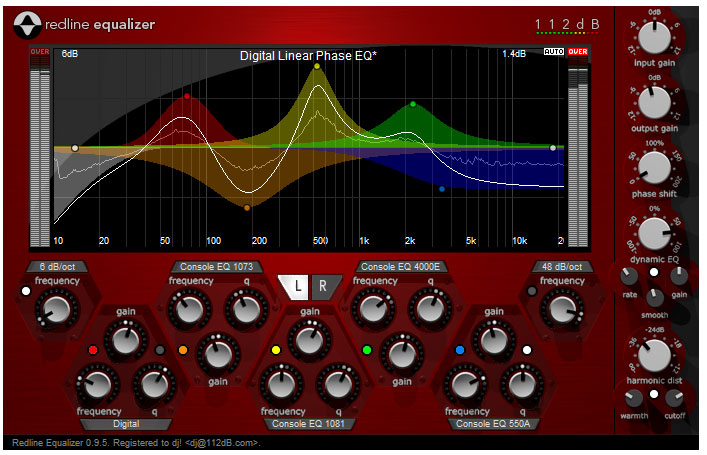The height and width of the screenshot is (455, 707).
Task: Toggle the AUTO gain indicator
Action: [x=554, y=52]
